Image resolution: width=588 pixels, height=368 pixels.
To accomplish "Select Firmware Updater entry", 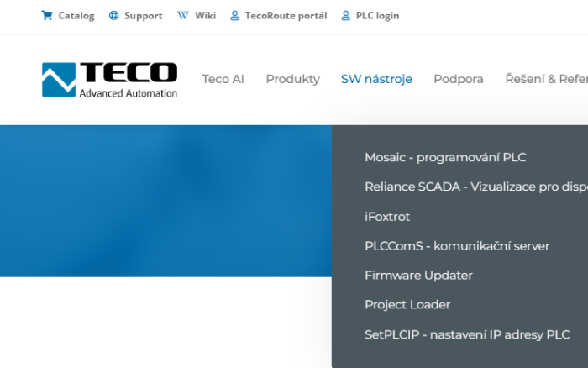I will pos(418,276).
